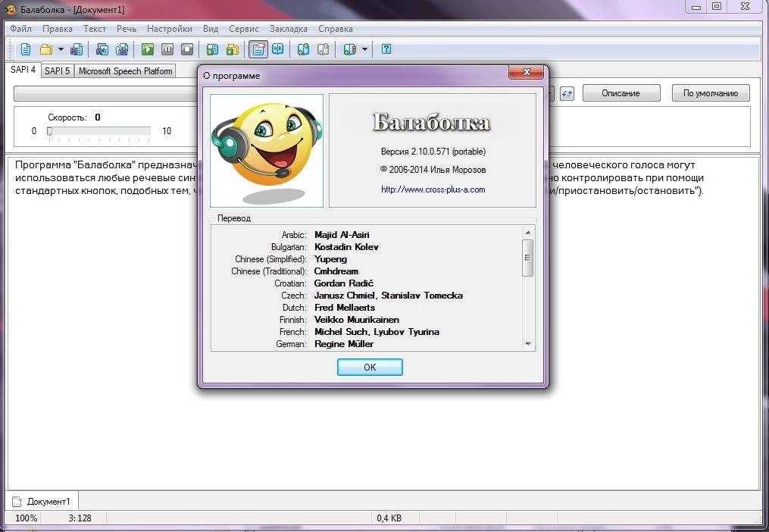This screenshot has width=769, height=532.
Task: Open batch file converter folder-play icon
Action: (233, 49)
